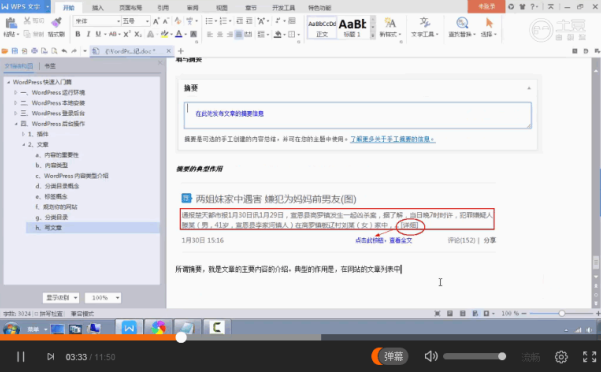Pause the video playback

(x=21, y=357)
